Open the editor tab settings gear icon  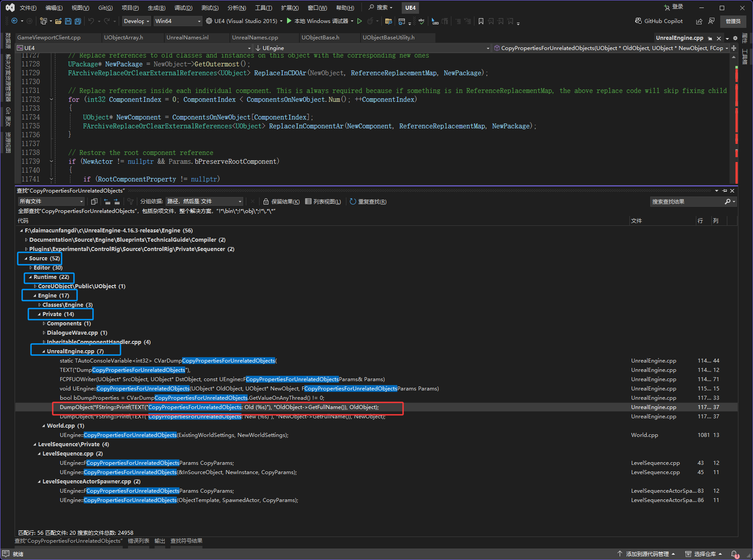coord(735,38)
